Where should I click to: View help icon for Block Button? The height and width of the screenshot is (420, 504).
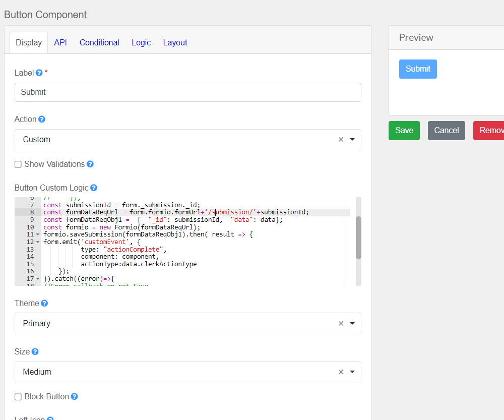pyautogui.click(x=74, y=396)
